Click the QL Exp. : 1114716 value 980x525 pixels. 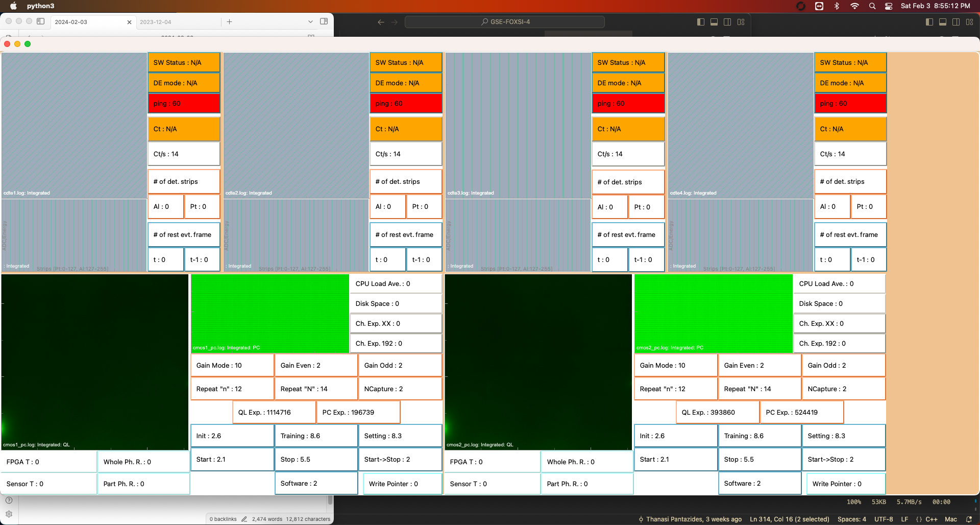click(274, 412)
